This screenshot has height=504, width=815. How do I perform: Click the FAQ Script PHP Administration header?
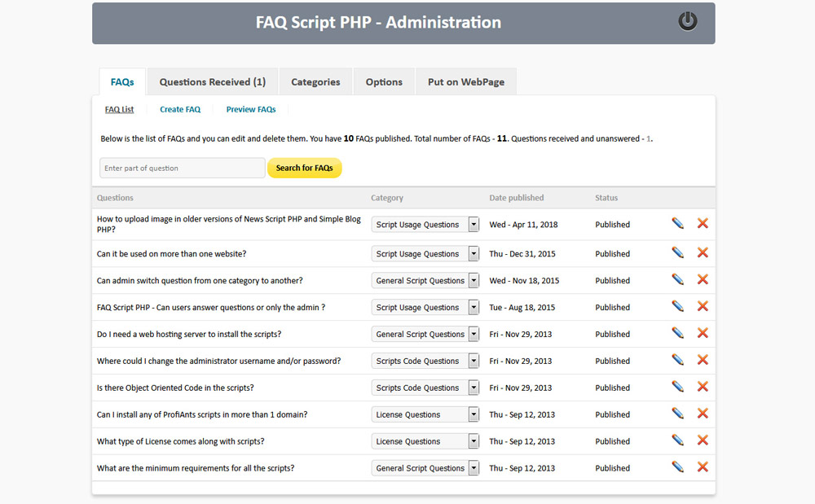tap(378, 22)
